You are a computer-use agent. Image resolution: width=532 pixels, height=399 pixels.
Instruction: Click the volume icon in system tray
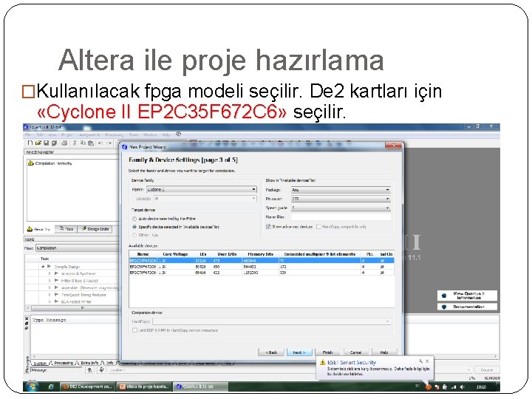[x=461, y=386]
